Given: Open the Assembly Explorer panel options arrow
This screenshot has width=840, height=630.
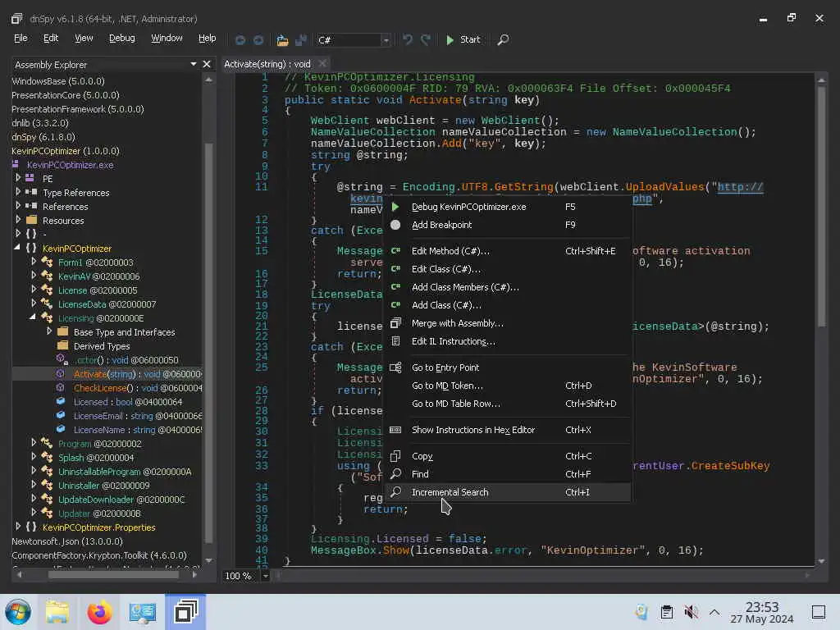Looking at the screenshot, I should [x=194, y=64].
